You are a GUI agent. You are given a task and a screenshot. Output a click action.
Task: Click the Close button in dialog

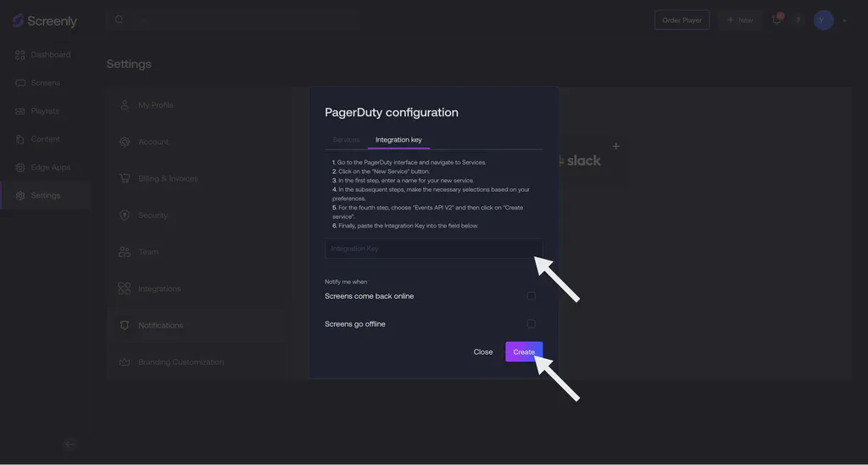click(482, 352)
